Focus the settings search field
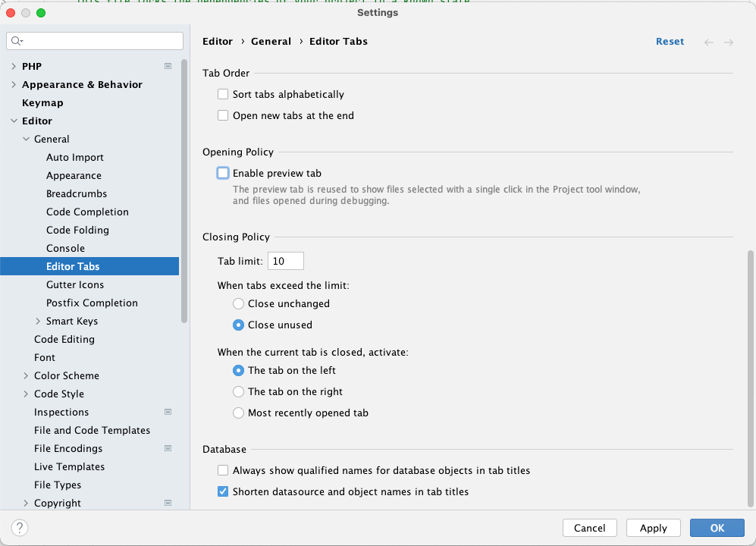This screenshot has width=756, height=546. 95,41
